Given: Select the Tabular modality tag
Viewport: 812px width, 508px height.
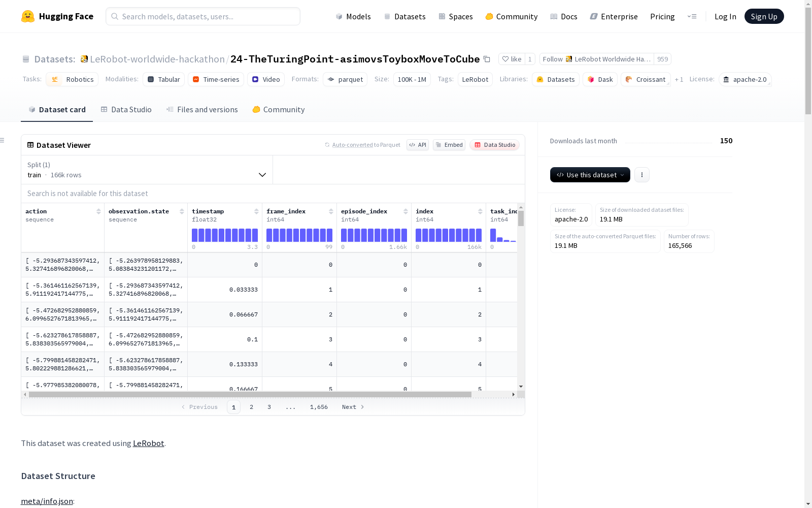Looking at the screenshot, I should point(163,79).
